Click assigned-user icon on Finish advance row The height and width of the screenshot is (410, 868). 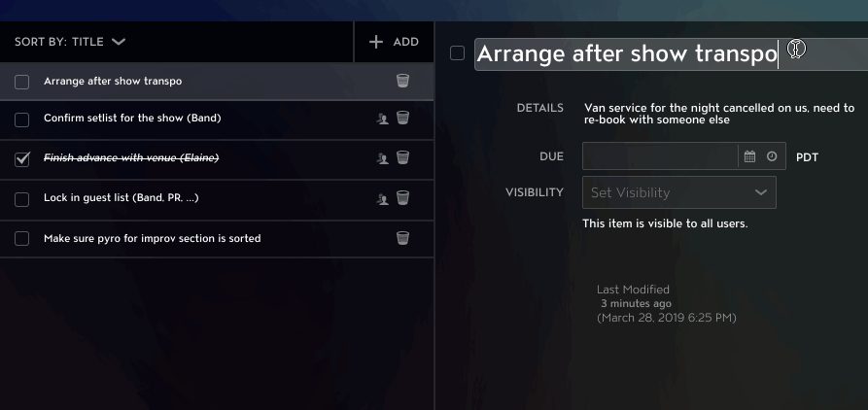click(x=383, y=158)
